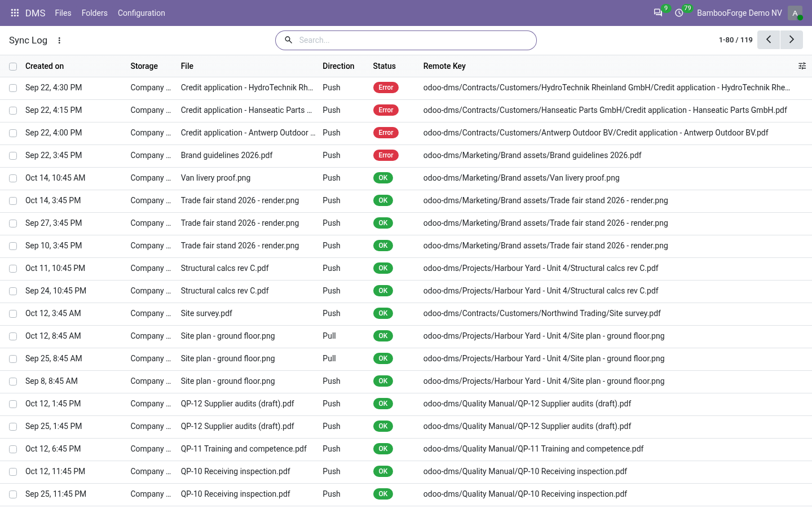812x508 pixels.
Task: Click Pull direction on Oct 12, 8:45 AM row
Action: (x=329, y=336)
